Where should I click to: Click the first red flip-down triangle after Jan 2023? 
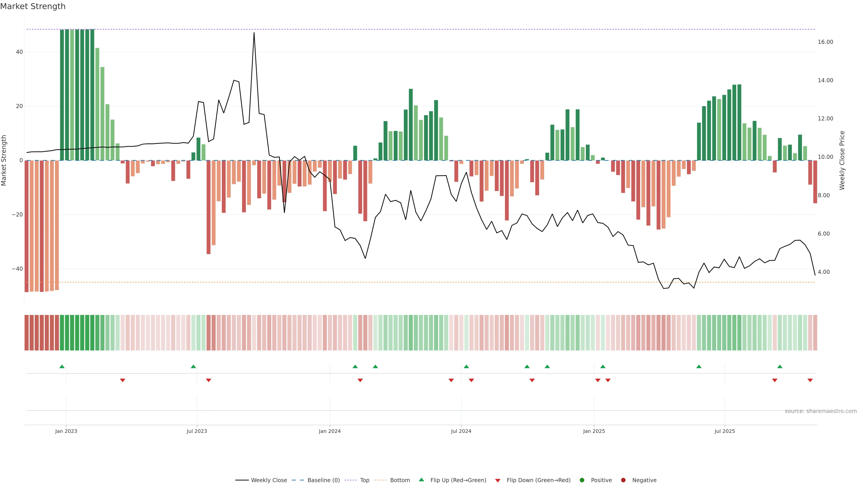tap(123, 380)
